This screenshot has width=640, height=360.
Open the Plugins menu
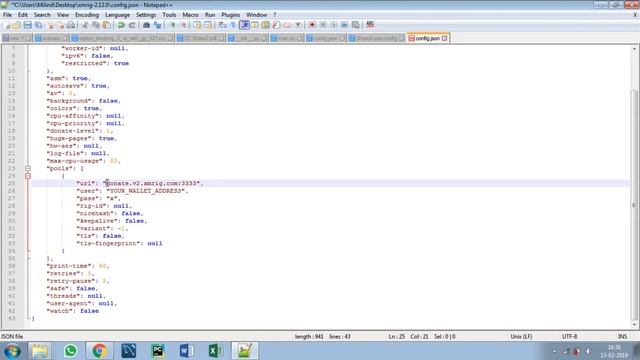pos(231,15)
